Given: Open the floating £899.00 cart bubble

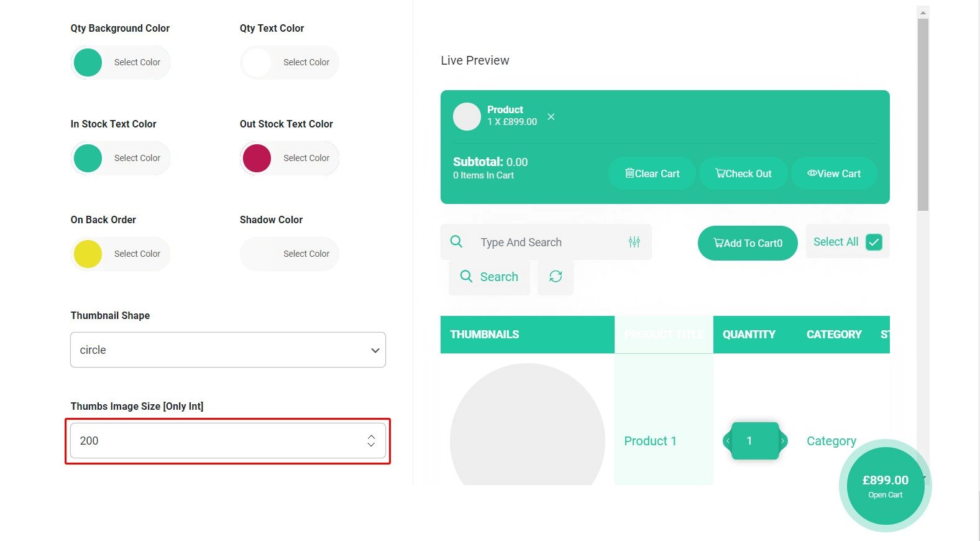Looking at the screenshot, I should click(x=885, y=486).
